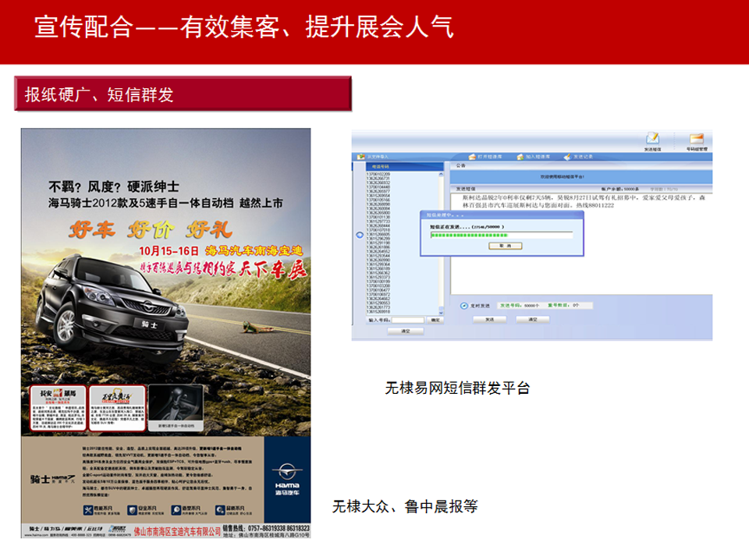The height and width of the screenshot is (560, 749).
Task: Click the 短信正在发送 status text in dialog
Action: (x=467, y=227)
